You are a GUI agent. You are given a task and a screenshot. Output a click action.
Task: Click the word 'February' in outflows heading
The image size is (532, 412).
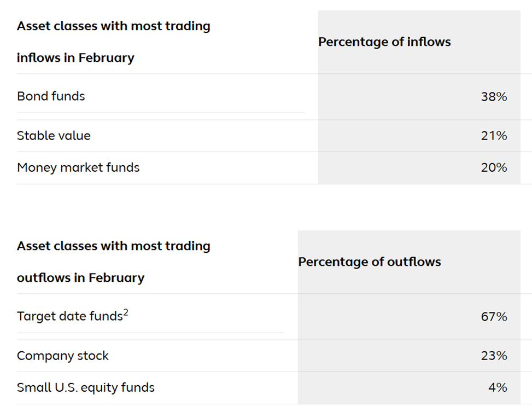(116, 278)
